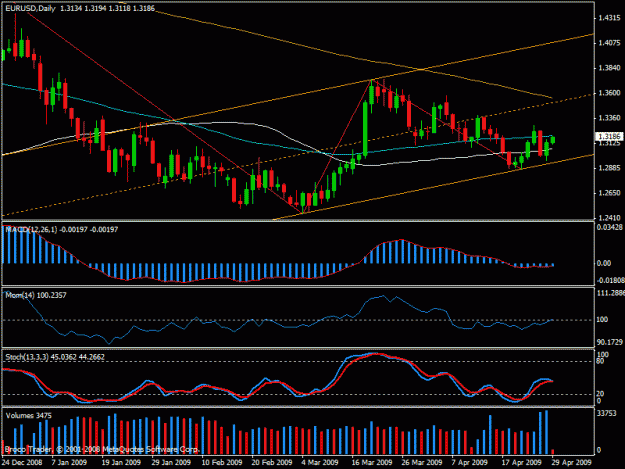The image size is (625, 469).
Task: Click the 7 Jan 2009 date label
Action: tap(69, 462)
